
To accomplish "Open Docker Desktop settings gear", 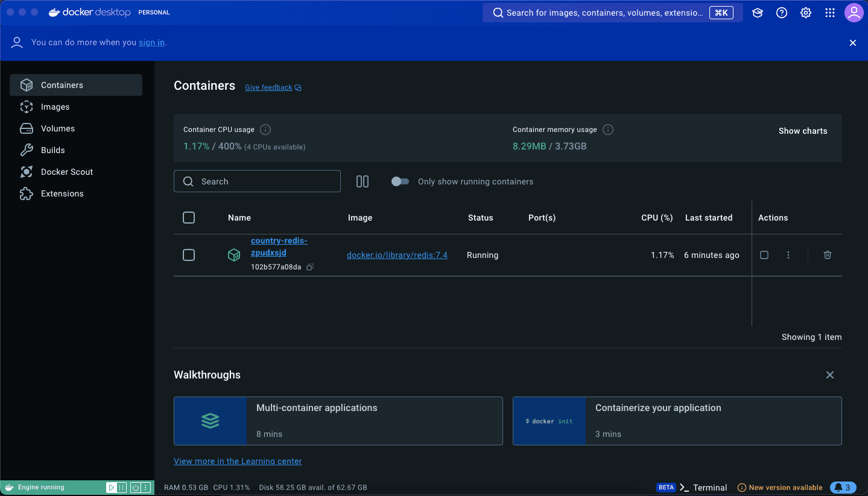I will [x=806, y=13].
